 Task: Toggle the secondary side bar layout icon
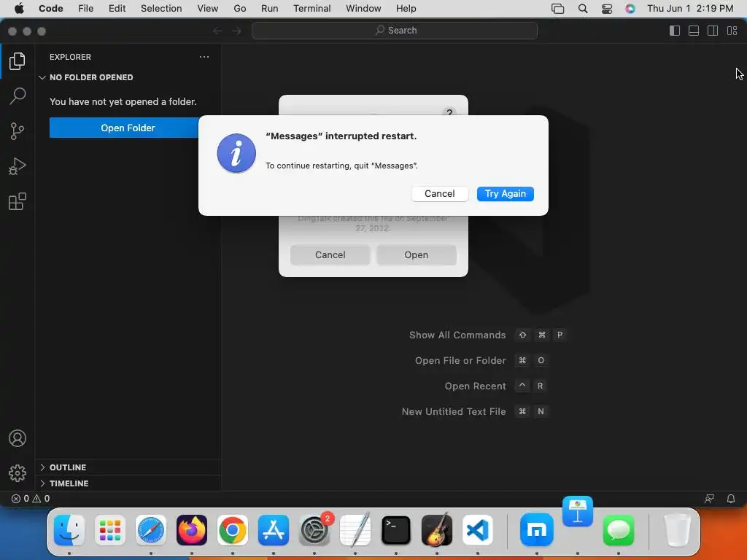713,31
